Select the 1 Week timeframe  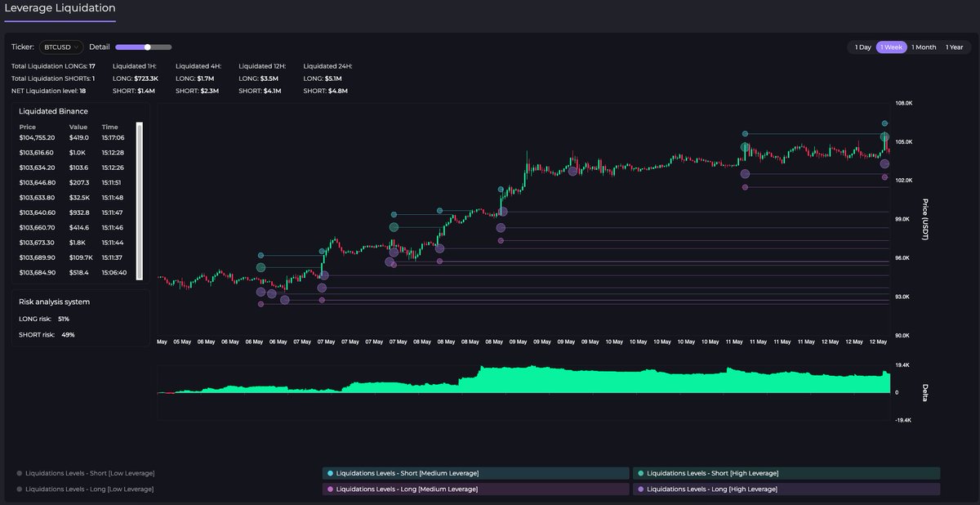(x=891, y=47)
